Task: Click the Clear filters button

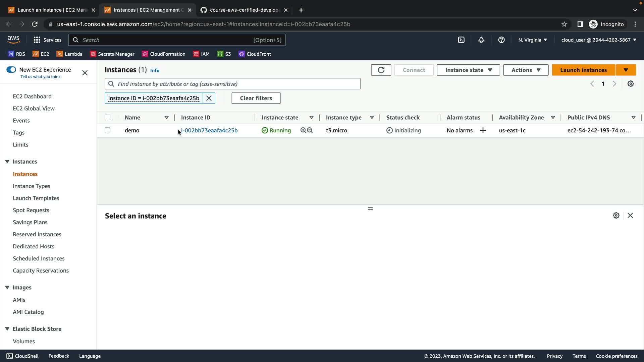Action: tap(256, 98)
